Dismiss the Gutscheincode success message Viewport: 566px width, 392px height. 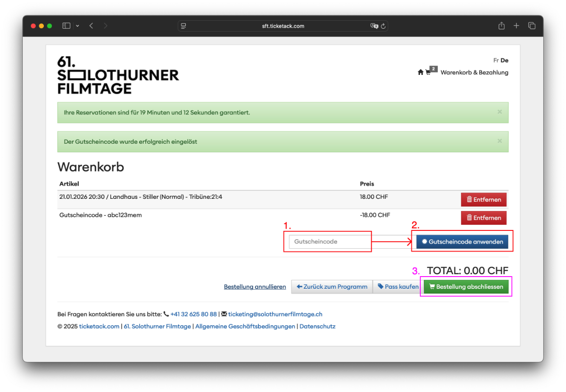[x=499, y=141]
